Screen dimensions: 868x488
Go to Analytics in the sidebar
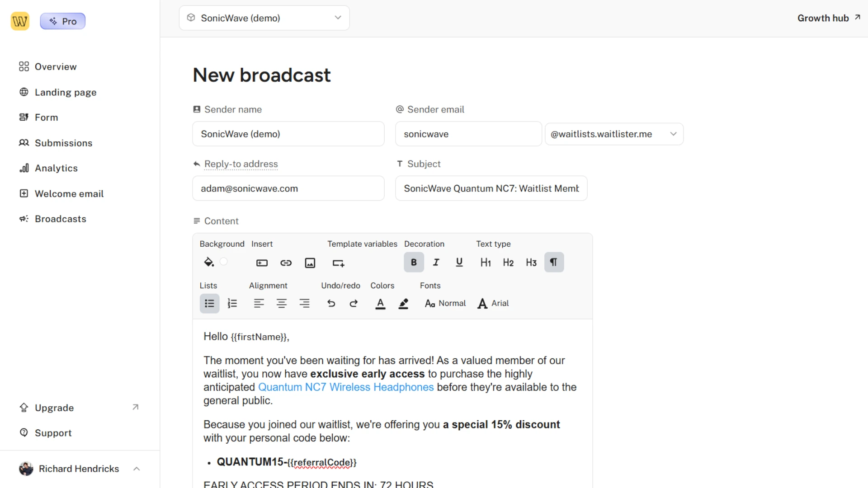(x=56, y=168)
